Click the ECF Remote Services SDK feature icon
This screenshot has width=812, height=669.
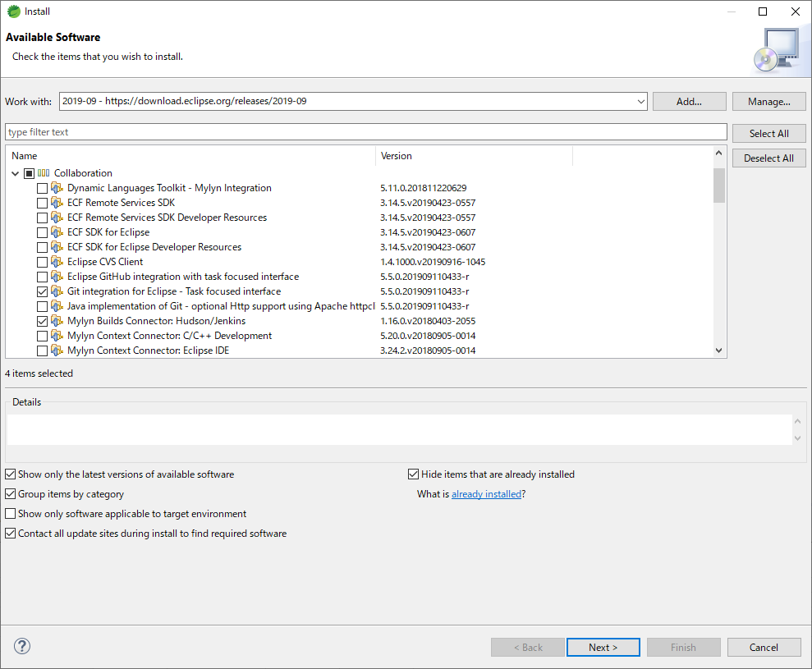[x=57, y=203]
